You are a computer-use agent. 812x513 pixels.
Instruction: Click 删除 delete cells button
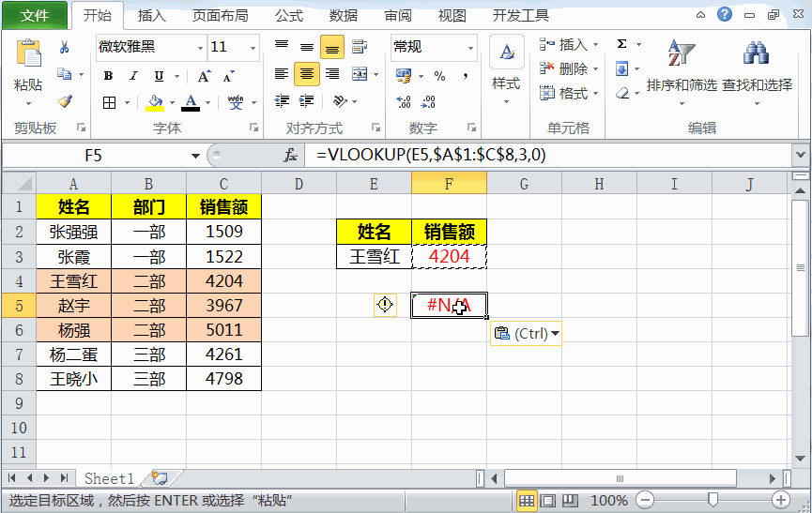coord(569,68)
